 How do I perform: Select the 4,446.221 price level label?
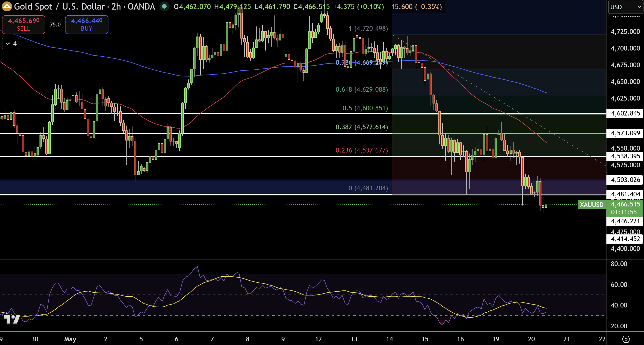point(625,221)
